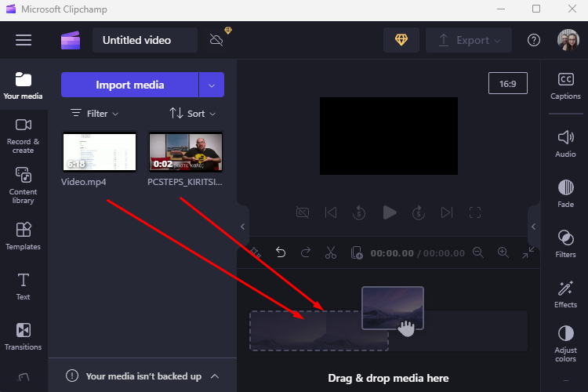The width and height of the screenshot is (588, 392).
Task: Click the Clipchamp logo icon
Action: click(x=71, y=40)
